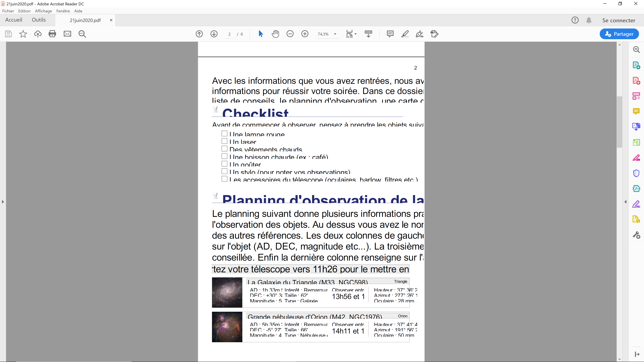The width and height of the screenshot is (644, 362).
Task: Go to next page arrow
Action: click(x=214, y=34)
